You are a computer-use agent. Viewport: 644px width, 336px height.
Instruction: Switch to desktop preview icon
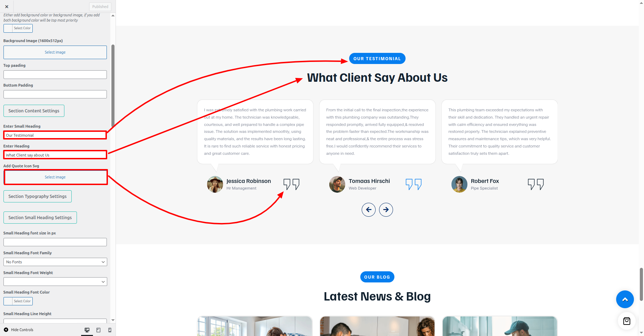click(x=87, y=330)
